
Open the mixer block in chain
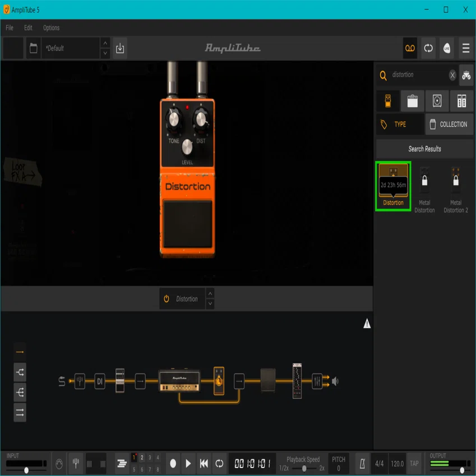(x=317, y=381)
